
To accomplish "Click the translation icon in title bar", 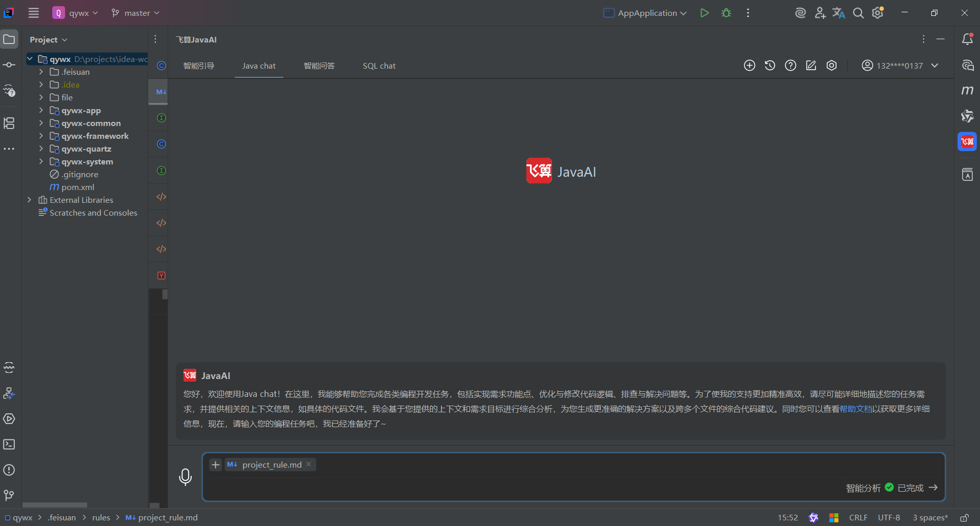I will click(839, 13).
